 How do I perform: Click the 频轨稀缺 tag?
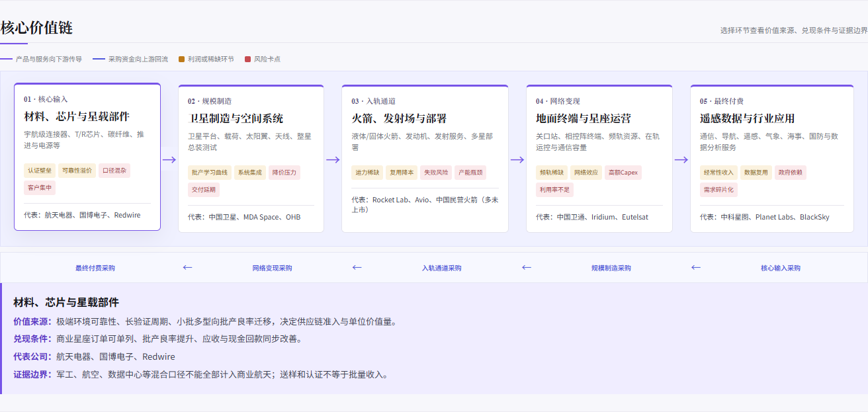(552, 173)
